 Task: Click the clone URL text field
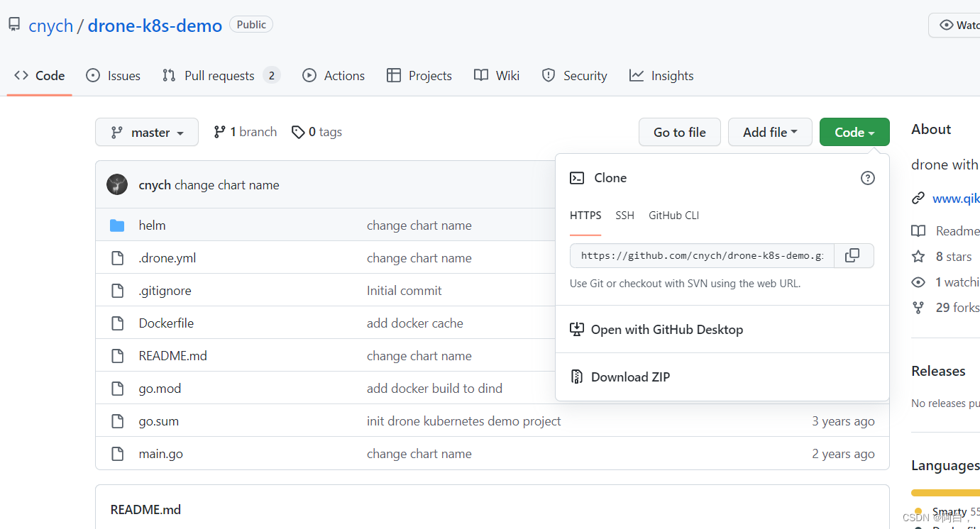(702, 255)
